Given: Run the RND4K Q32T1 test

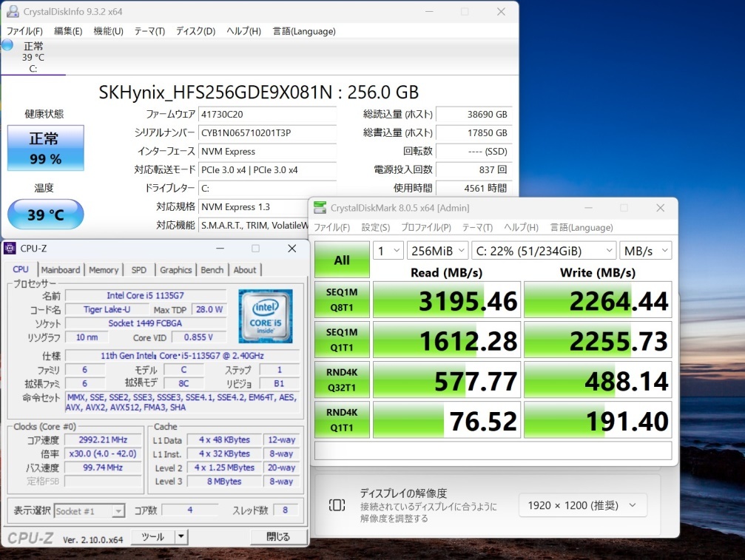Looking at the screenshot, I should tap(342, 379).
